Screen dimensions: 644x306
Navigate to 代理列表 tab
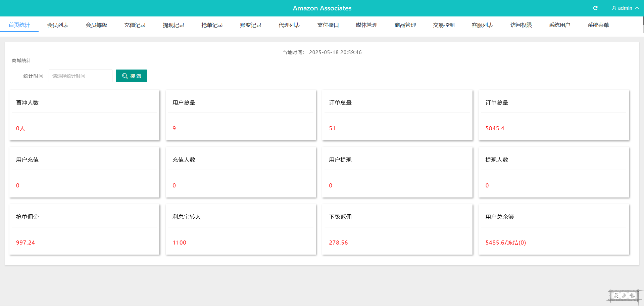pyautogui.click(x=289, y=25)
